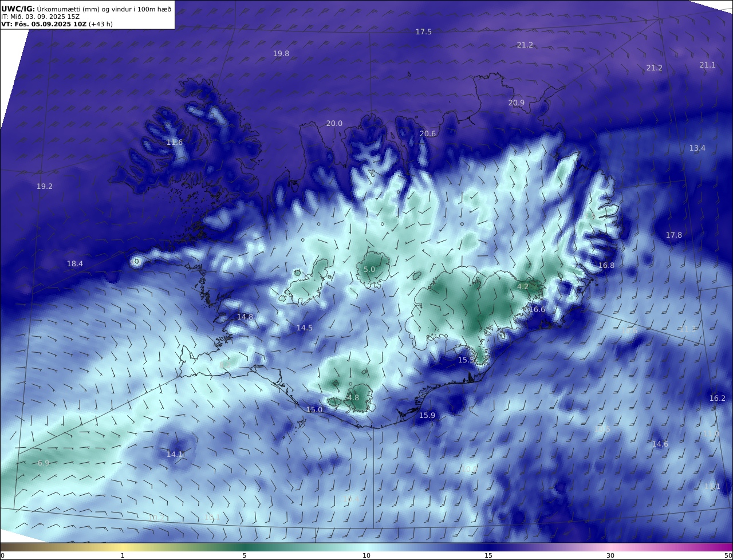This screenshot has width=733, height=560.
Task: Click the 14.5 map value
Action: [x=305, y=328]
